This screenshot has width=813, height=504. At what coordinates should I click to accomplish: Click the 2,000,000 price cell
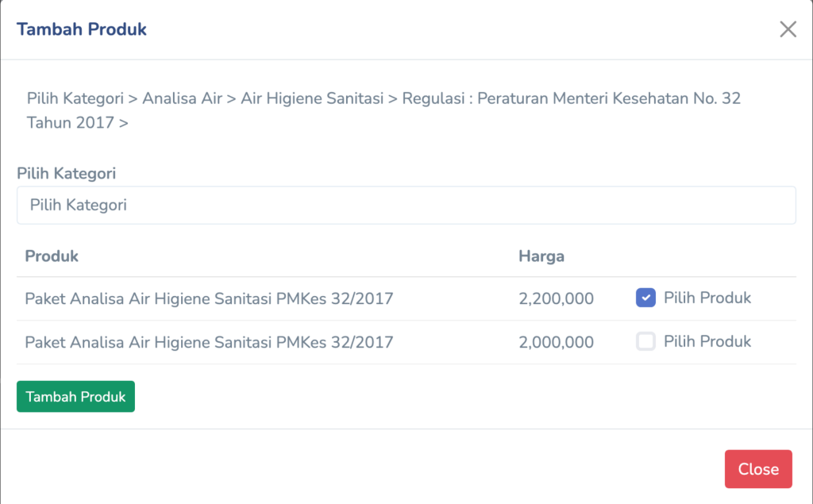coord(556,343)
